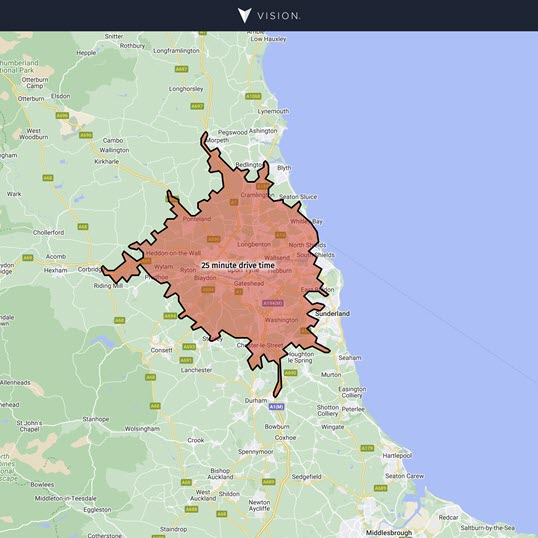Click the Middlesbrough city label

(389, 533)
